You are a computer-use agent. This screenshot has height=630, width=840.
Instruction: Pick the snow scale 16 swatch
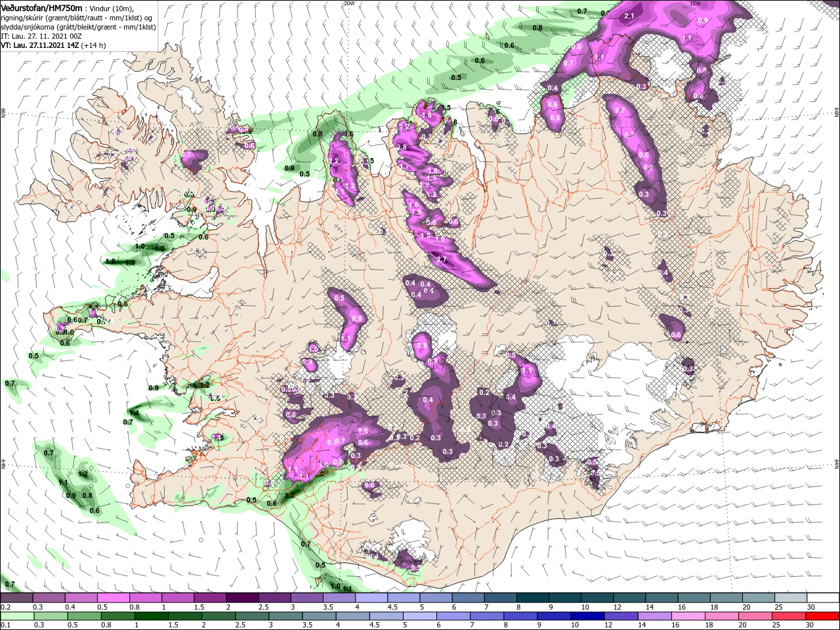694,598
